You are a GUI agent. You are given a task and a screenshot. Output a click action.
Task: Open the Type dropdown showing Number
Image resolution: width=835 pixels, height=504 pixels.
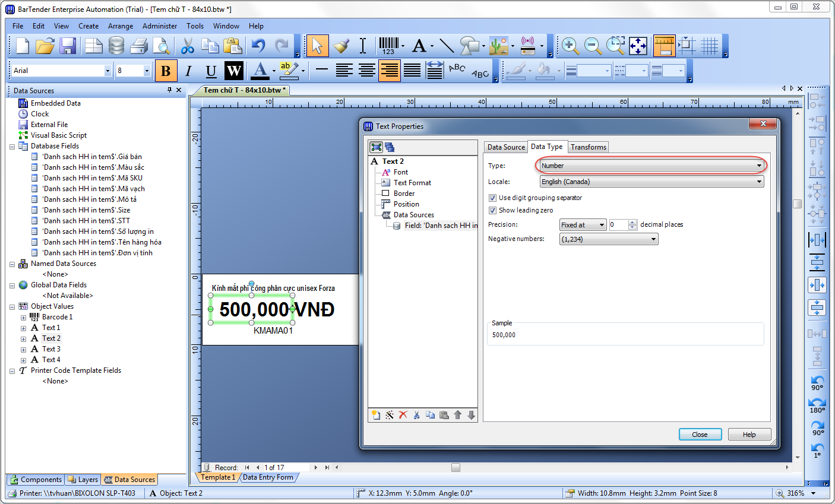pos(651,166)
